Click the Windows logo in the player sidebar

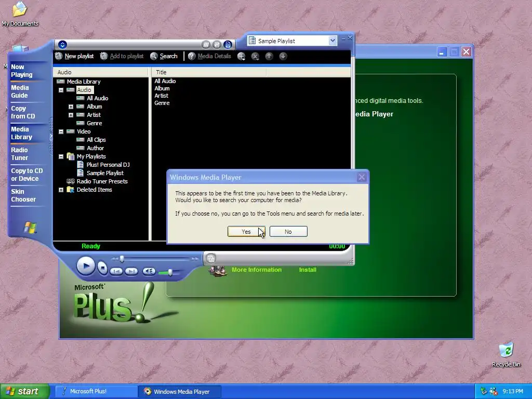(30, 228)
